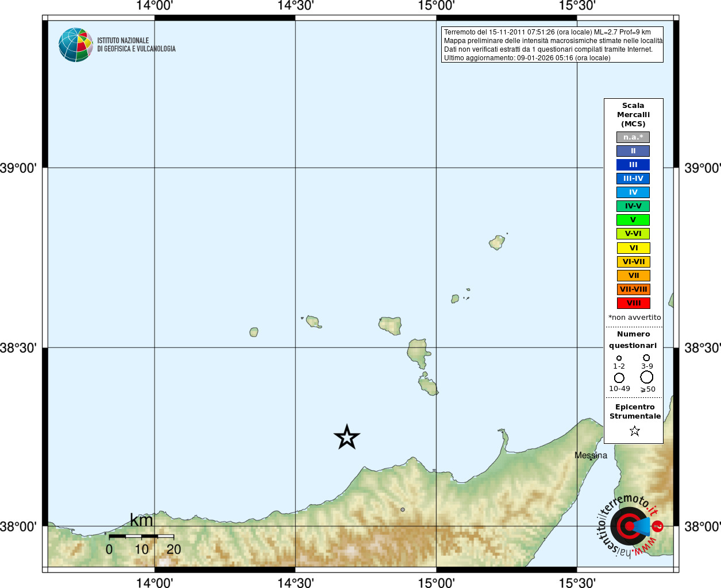Click Stromboli island on the map

point(497,242)
